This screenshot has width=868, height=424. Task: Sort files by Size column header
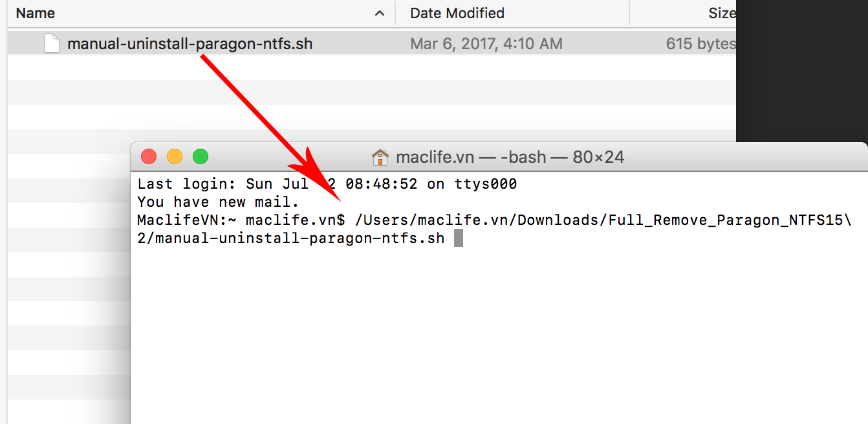(721, 13)
